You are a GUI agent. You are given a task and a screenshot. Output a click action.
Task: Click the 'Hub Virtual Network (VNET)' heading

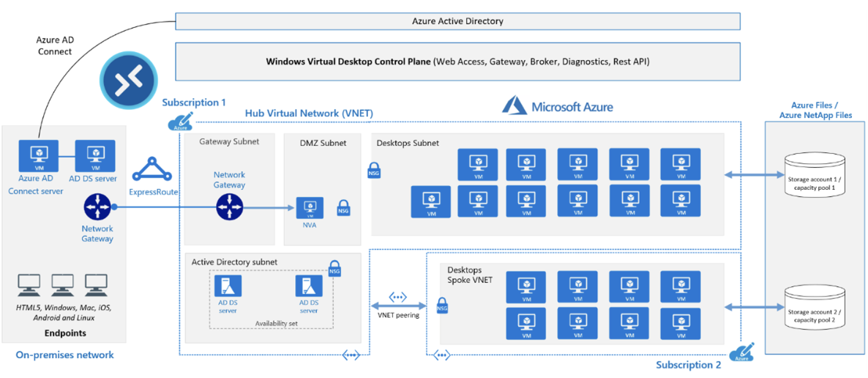(309, 113)
